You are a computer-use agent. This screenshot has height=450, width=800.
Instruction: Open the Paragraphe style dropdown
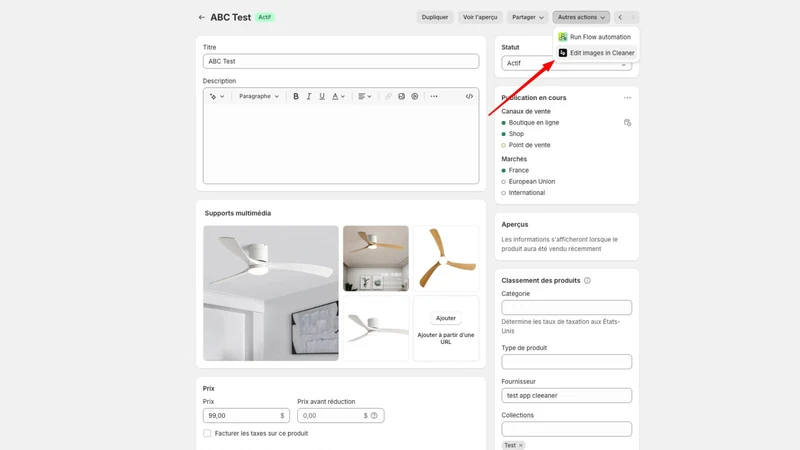pos(259,96)
